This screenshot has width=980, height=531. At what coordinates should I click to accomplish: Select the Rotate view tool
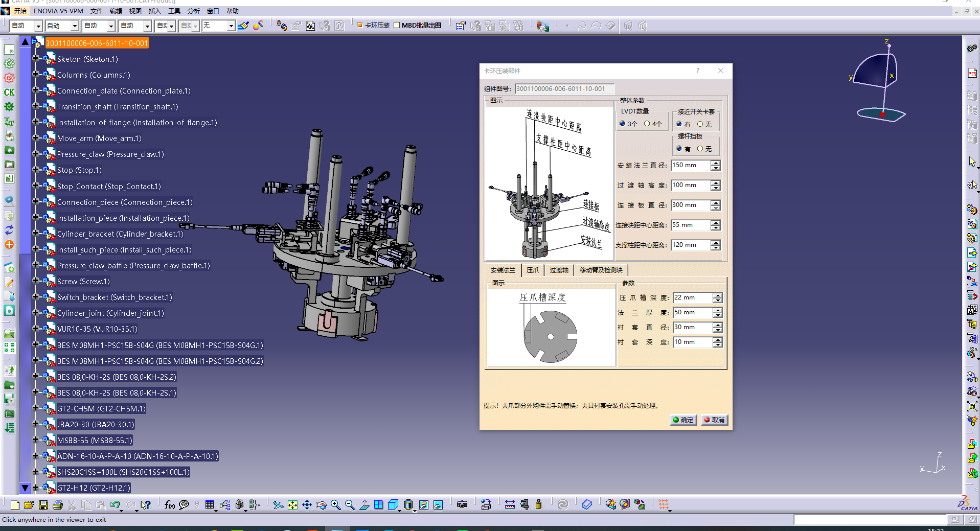(321, 505)
